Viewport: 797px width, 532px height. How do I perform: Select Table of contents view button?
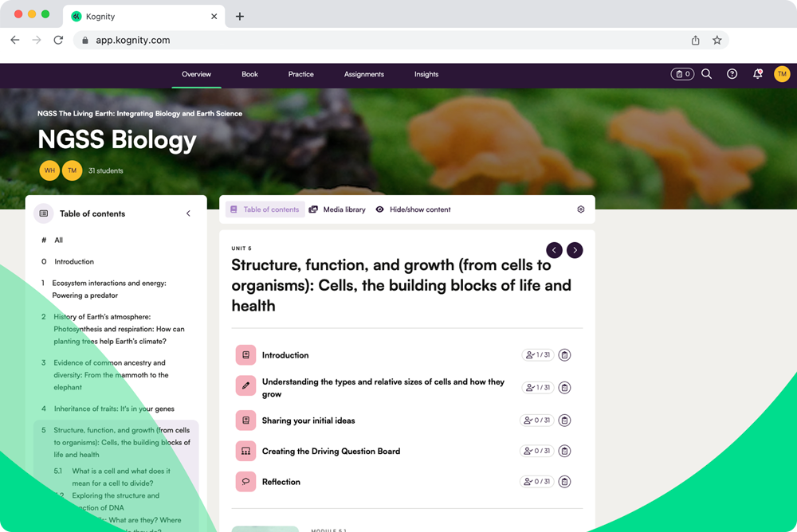(265, 209)
